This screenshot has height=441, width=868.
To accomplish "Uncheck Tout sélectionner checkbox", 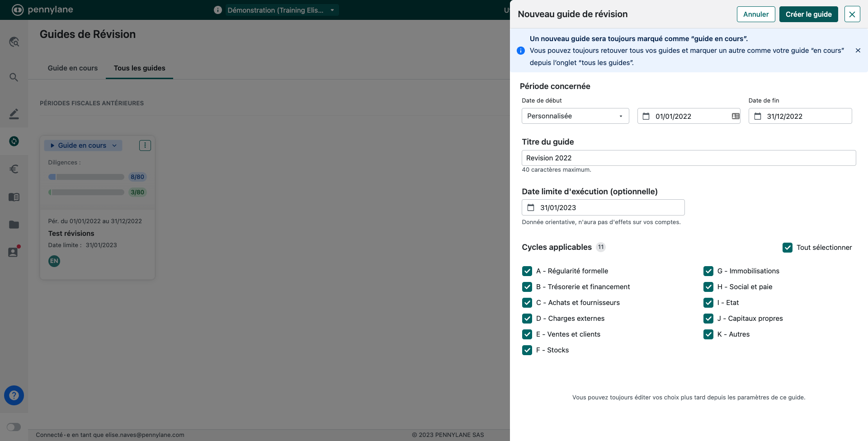I will pyautogui.click(x=788, y=248).
